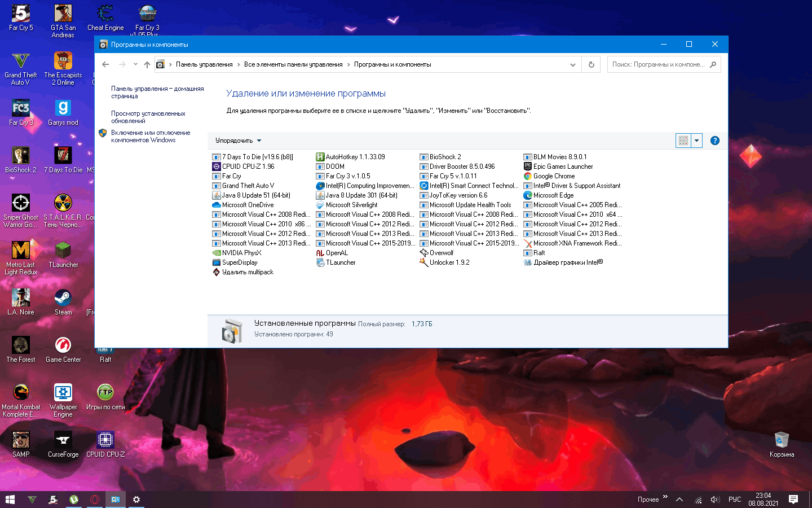Select Microsoft Edge in the program list
The image size is (812, 508).
coord(549,195)
